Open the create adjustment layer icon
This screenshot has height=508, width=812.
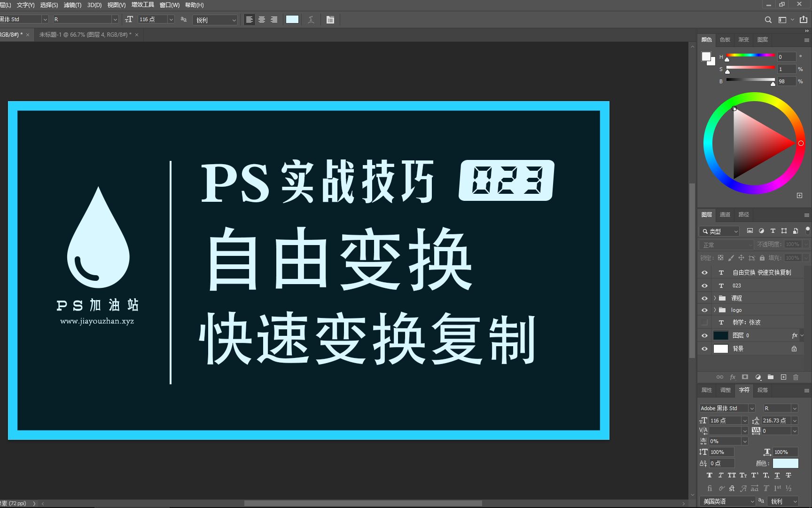coord(758,377)
